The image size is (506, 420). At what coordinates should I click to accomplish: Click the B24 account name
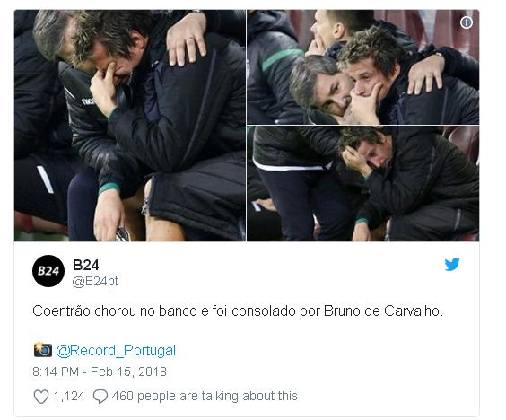point(86,265)
